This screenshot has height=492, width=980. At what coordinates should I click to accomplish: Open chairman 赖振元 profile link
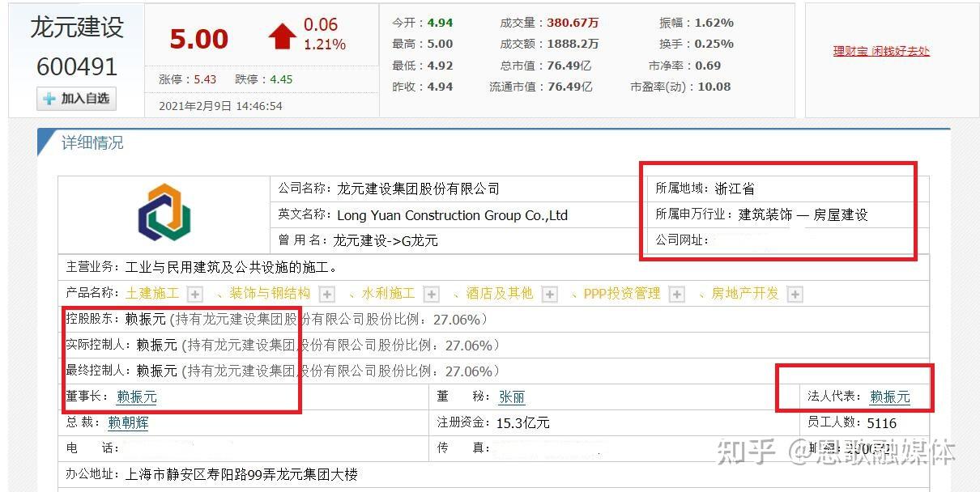137,397
